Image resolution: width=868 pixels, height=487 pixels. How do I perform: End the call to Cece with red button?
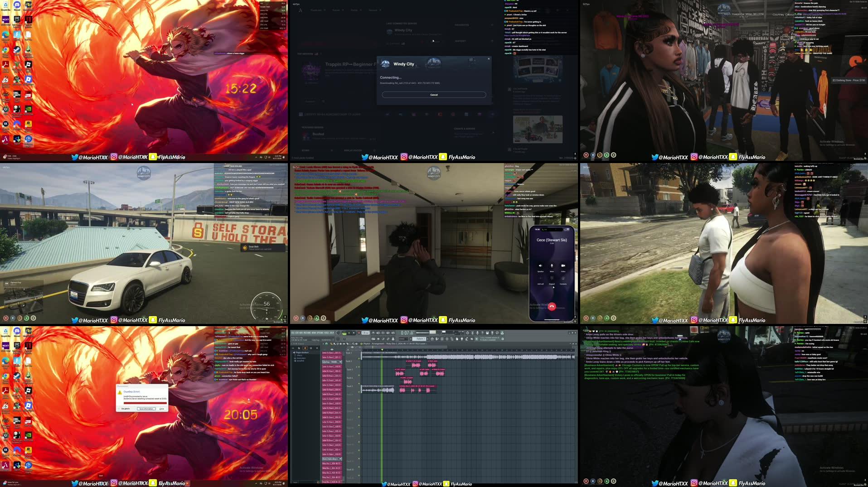click(x=552, y=306)
